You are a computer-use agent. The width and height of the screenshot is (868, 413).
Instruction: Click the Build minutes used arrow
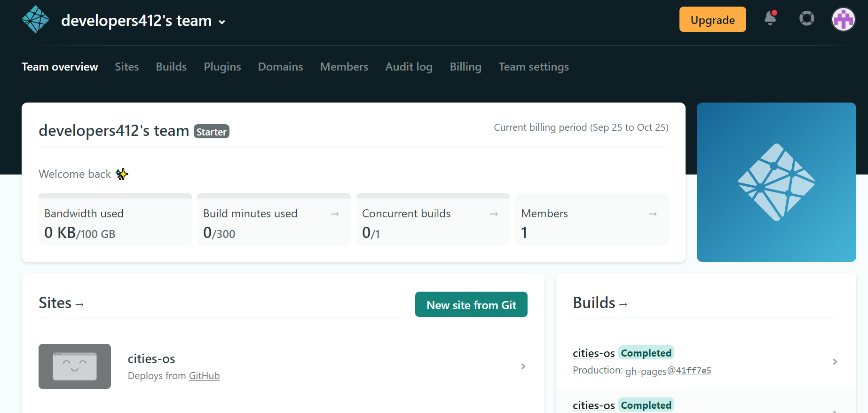coord(335,214)
